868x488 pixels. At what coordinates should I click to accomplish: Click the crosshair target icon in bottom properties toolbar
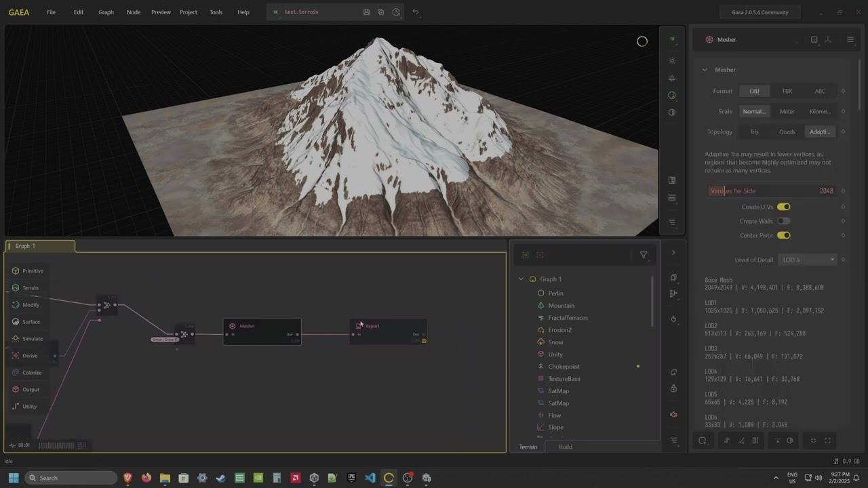813,441
